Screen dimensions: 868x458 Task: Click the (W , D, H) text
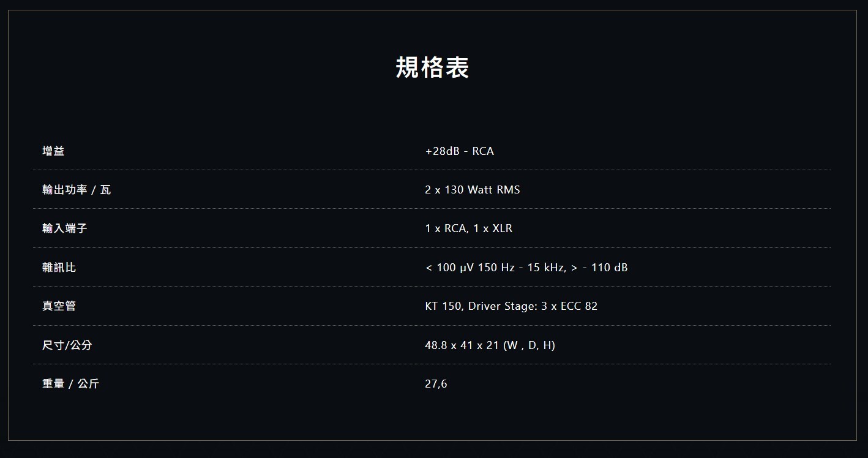click(529, 345)
